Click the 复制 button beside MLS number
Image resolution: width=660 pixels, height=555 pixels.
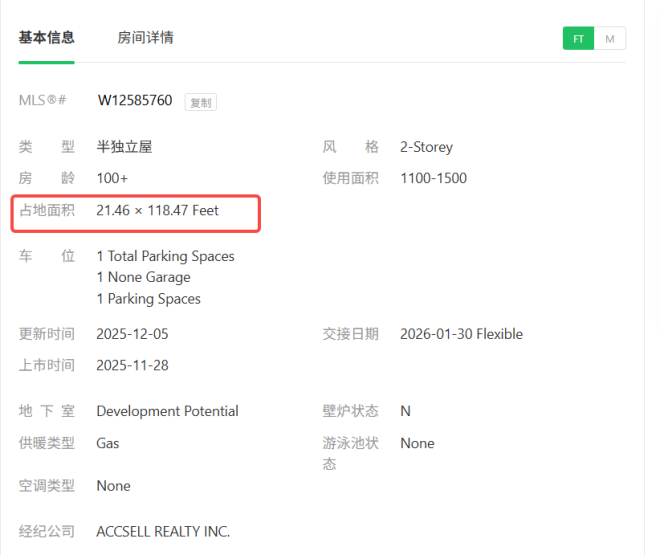tap(201, 102)
